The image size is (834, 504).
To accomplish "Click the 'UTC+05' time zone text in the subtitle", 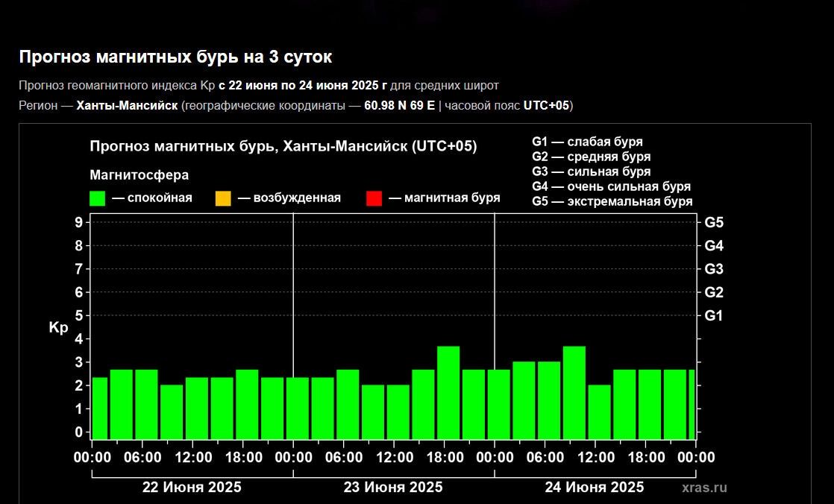I will (547, 105).
